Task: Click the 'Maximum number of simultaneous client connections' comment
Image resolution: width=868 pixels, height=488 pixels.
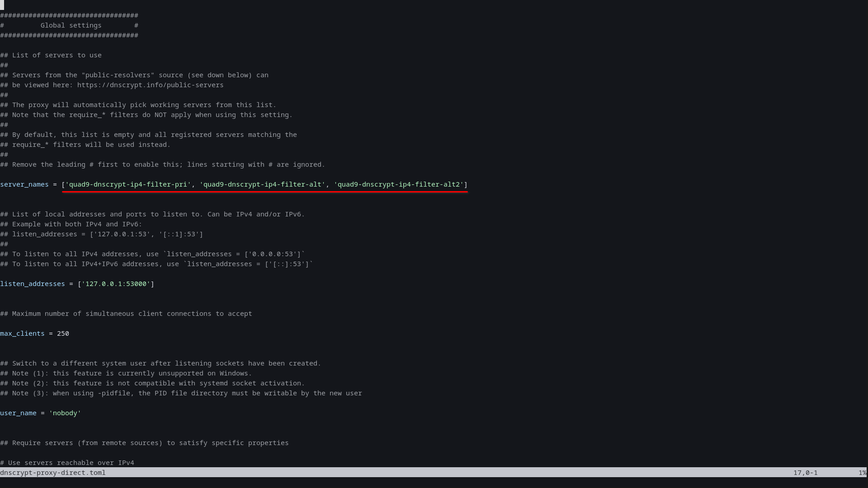Action: [x=126, y=314]
